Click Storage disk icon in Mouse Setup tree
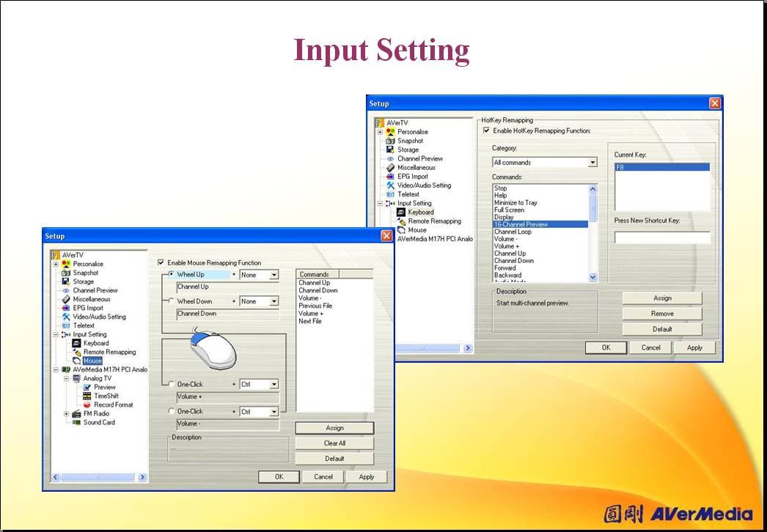767x532 pixels. (66, 281)
